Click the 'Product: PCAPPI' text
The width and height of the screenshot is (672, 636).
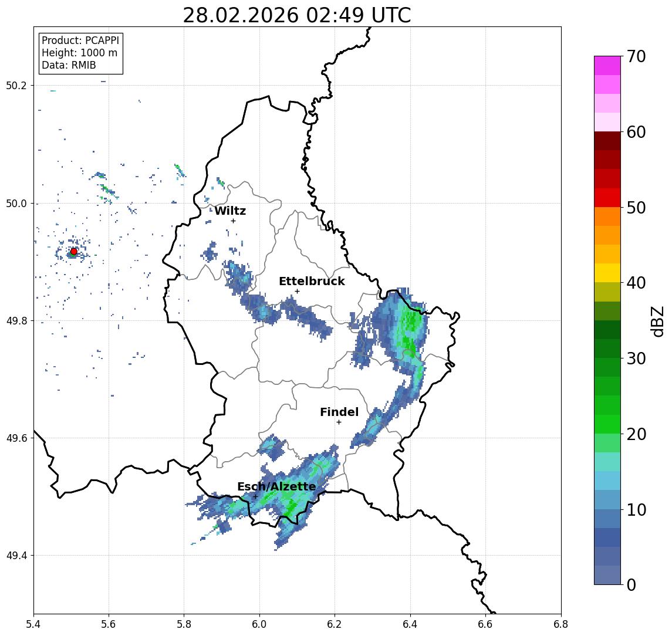click(x=80, y=40)
